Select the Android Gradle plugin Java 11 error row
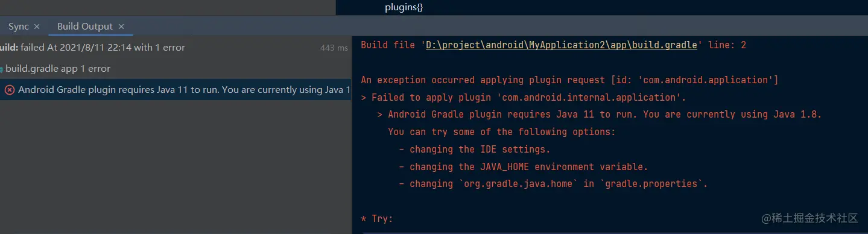The width and height of the screenshot is (868, 234). point(176,90)
